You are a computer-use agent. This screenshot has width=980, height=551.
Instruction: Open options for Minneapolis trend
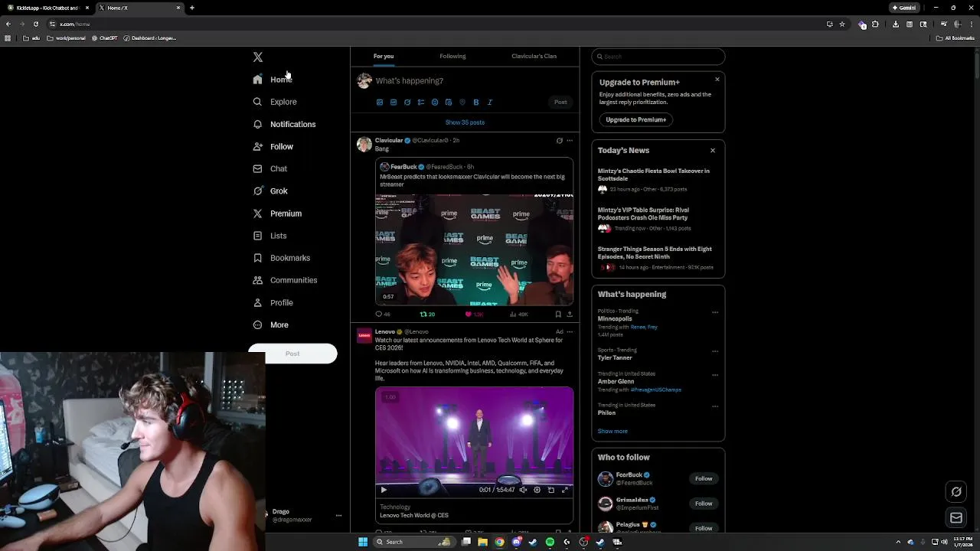pyautogui.click(x=715, y=312)
